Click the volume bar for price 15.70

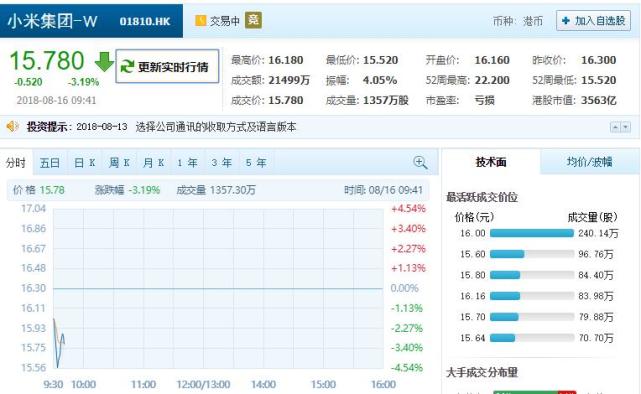tap(532, 316)
